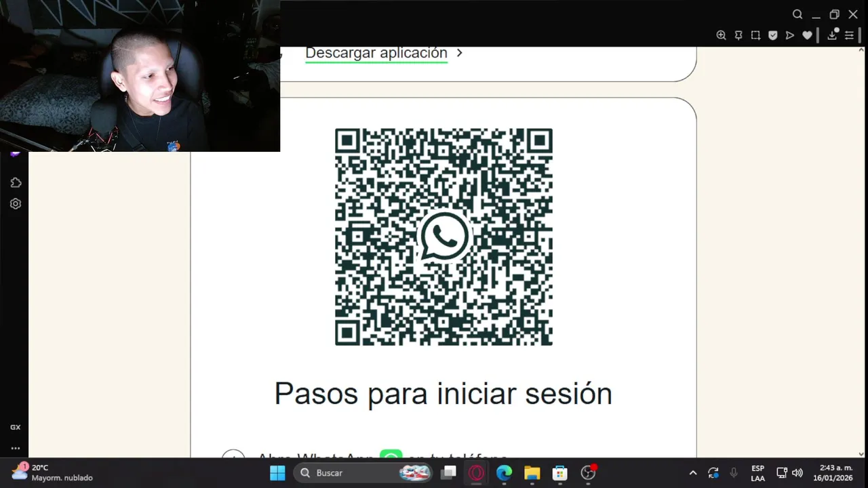Switch to OBS Studio on the taskbar
868x488 pixels.
(x=589, y=472)
